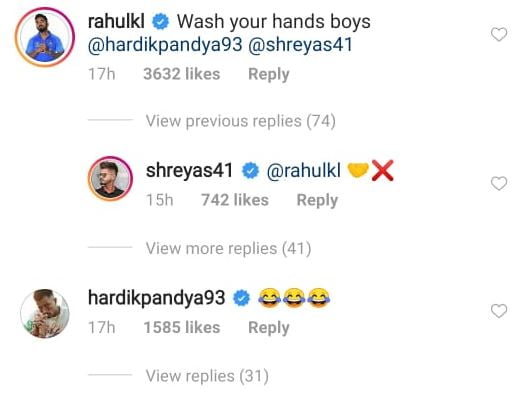The image size is (520, 416).
Task: Open the @rahulkl mention in reply
Action: (x=304, y=171)
